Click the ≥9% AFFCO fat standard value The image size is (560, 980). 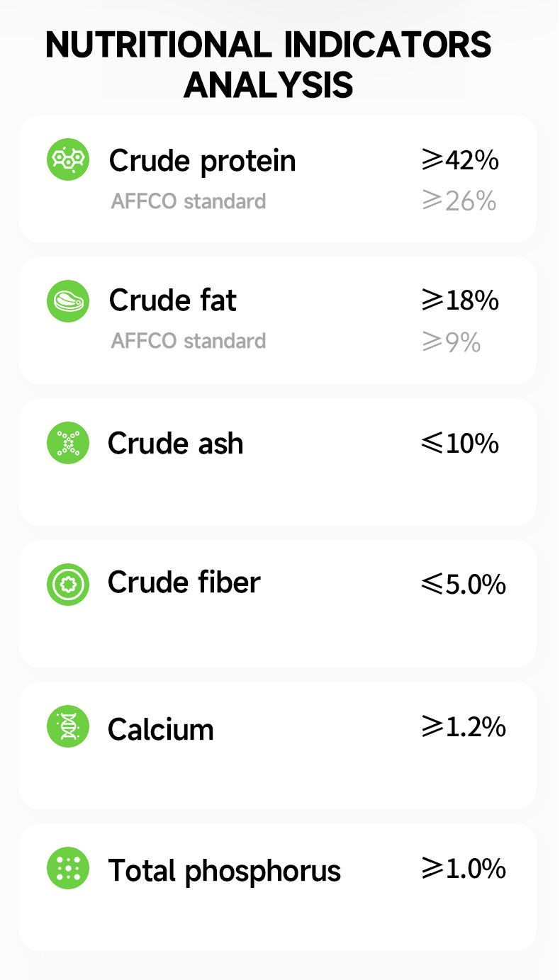(451, 343)
